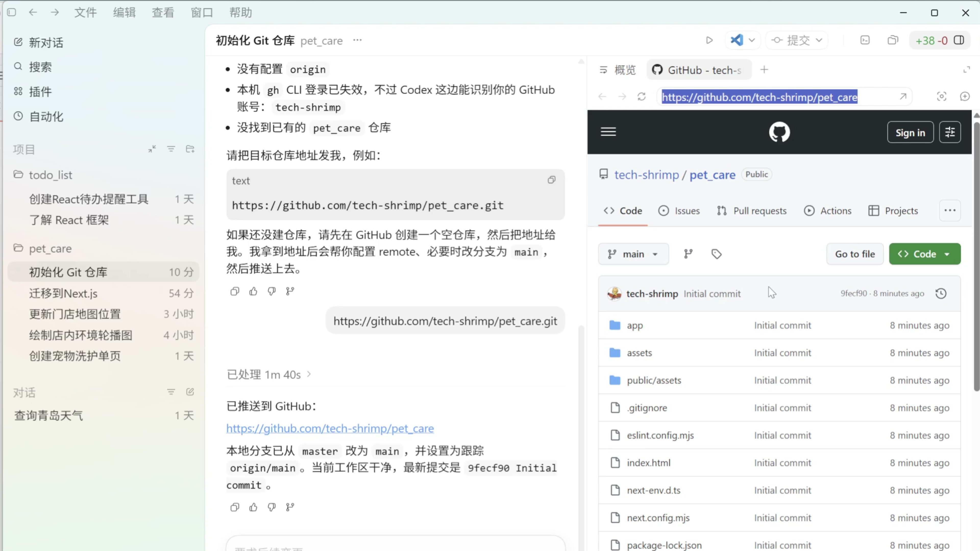The height and width of the screenshot is (551, 980).
Task: Reload the embedded browser page
Action: click(x=642, y=97)
